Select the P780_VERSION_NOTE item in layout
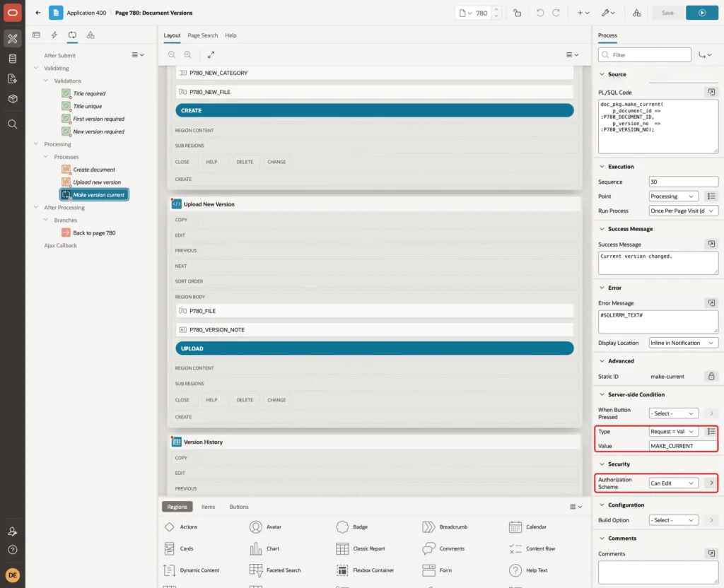Screen dimensions: 724x588 (375, 330)
